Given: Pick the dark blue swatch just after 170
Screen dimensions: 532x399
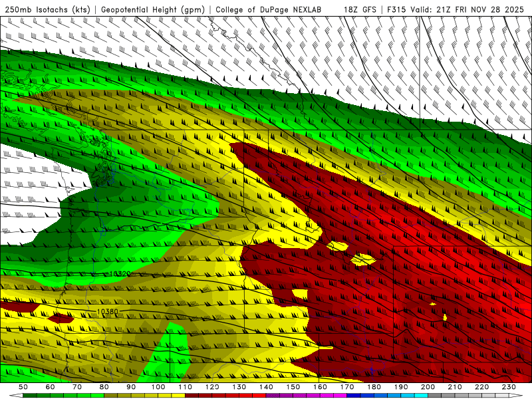Looking at the screenshot, I should click(354, 396).
